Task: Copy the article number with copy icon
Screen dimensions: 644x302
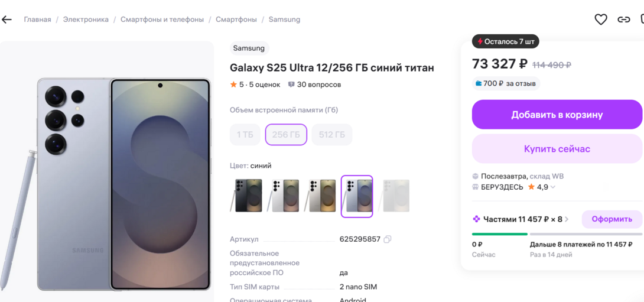Action: tap(388, 239)
